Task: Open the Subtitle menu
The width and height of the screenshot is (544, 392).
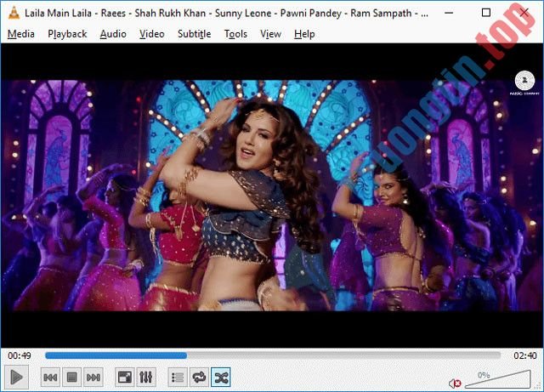Action: tap(195, 34)
